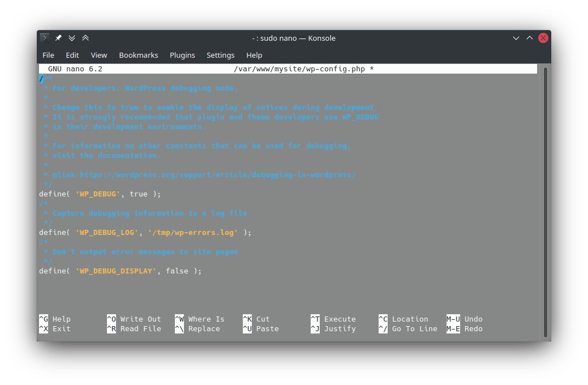Click the ^R Read File shortcut
The height and width of the screenshot is (385, 588).
(134, 329)
